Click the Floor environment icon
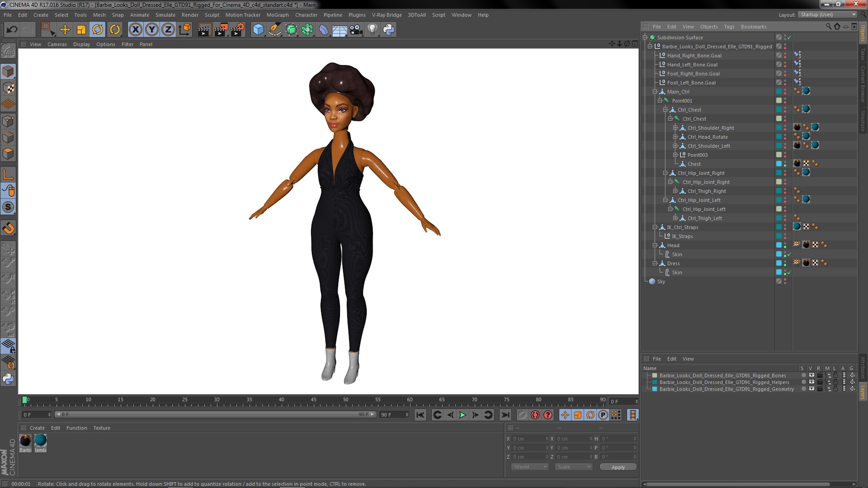The width and height of the screenshot is (868, 488). 340,30
